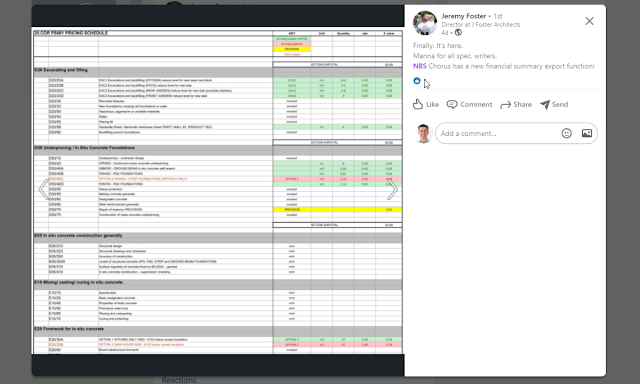Click the thumbs-up Like icon
The width and height of the screenshot is (640, 384).
point(418,104)
